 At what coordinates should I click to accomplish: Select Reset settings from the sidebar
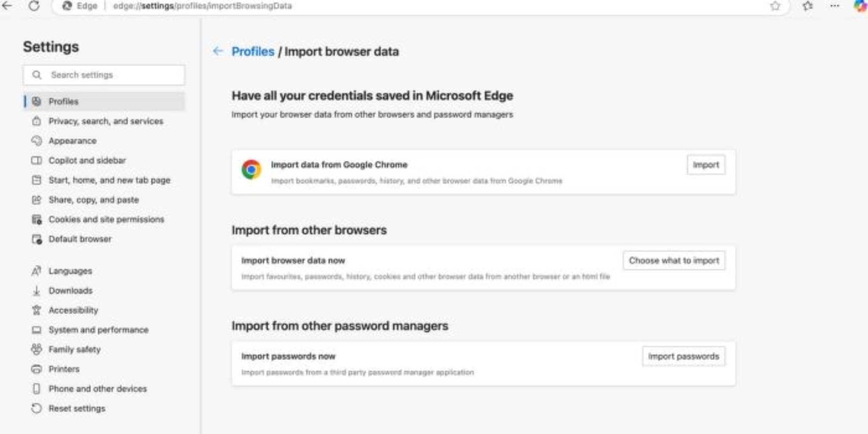click(x=77, y=408)
